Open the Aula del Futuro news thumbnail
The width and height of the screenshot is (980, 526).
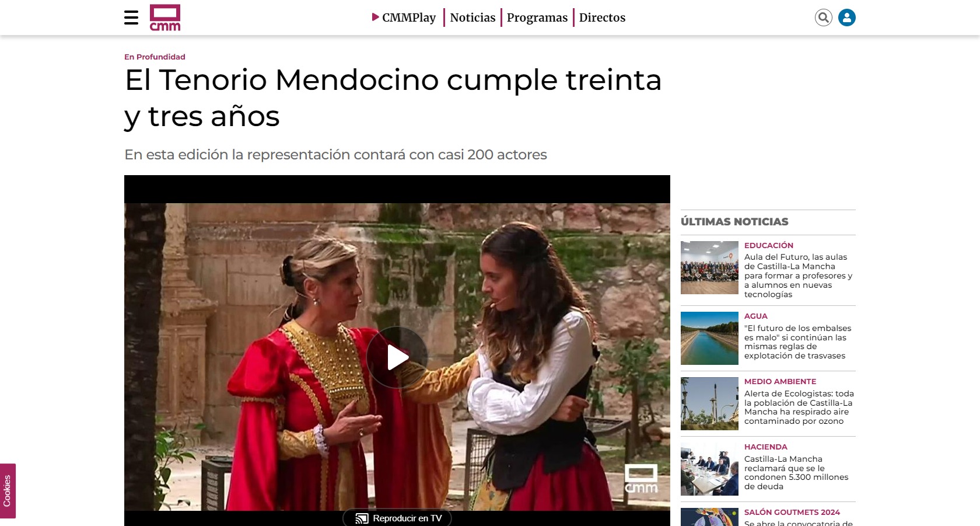[709, 267]
